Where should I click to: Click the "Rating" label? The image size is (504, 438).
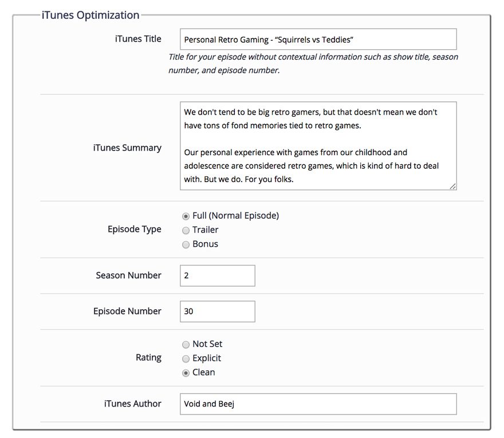tap(149, 357)
